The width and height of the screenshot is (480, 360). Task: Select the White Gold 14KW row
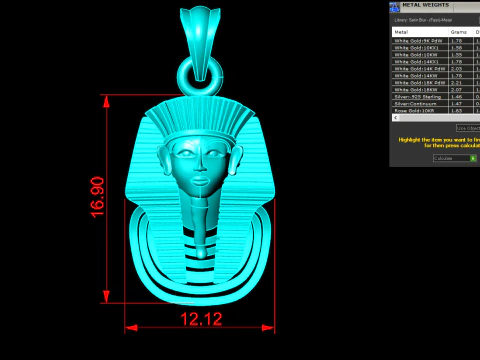click(x=436, y=76)
